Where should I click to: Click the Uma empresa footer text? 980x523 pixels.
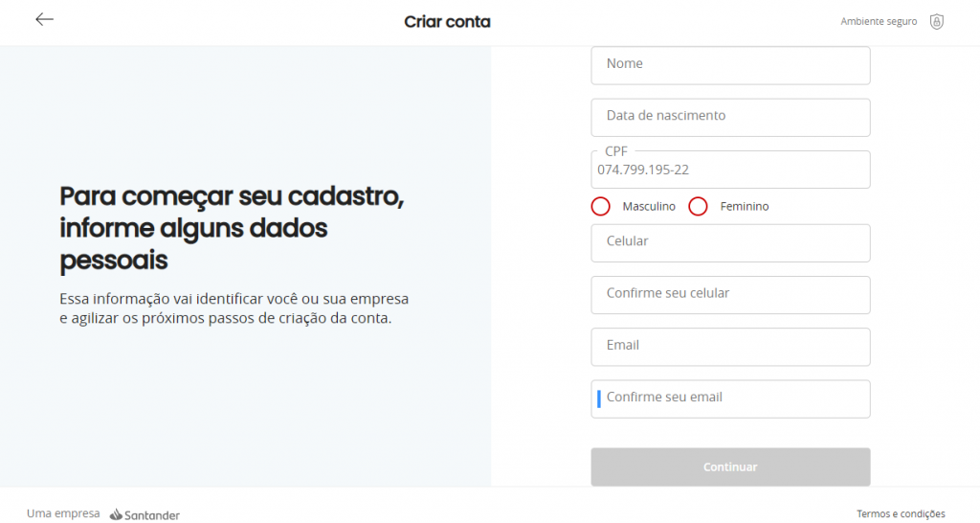(x=63, y=513)
